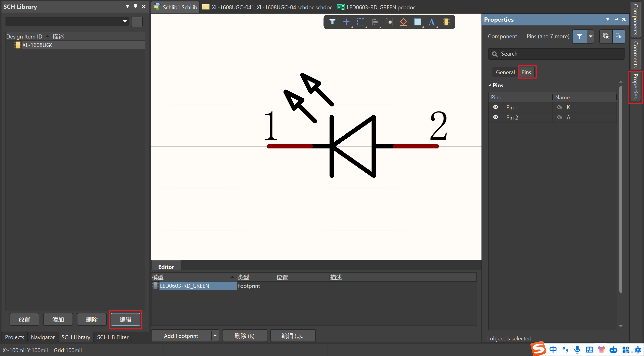Switch to the General properties tab
The height and width of the screenshot is (356, 644).
[x=505, y=72]
